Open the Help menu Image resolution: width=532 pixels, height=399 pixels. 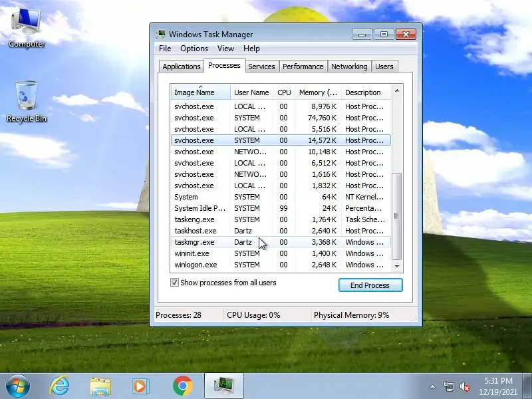251,49
